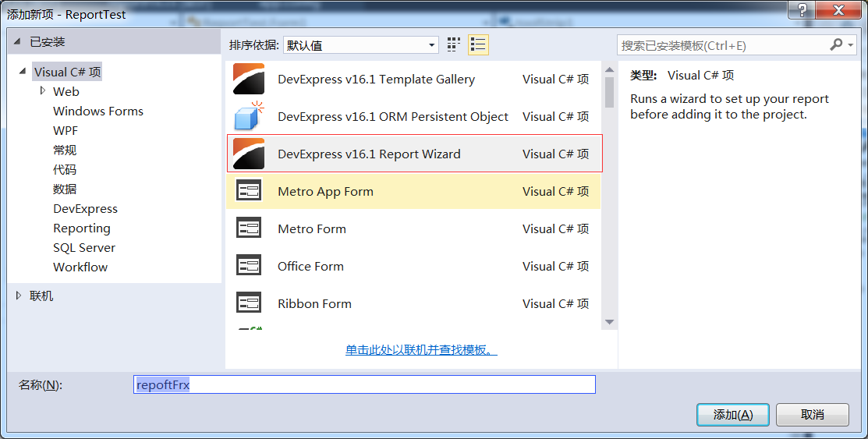
Task: Click the 取消 button
Action: 812,415
